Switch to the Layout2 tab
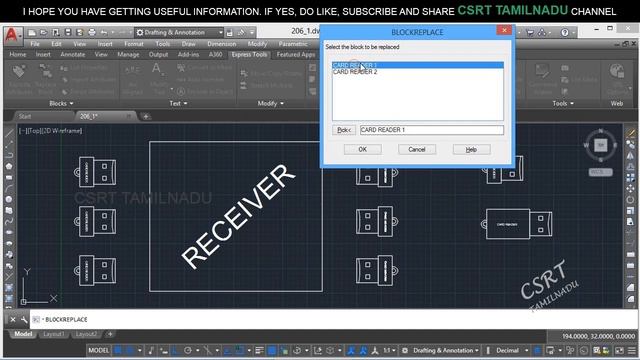Viewport: 640px width, 360px height. tap(86, 334)
